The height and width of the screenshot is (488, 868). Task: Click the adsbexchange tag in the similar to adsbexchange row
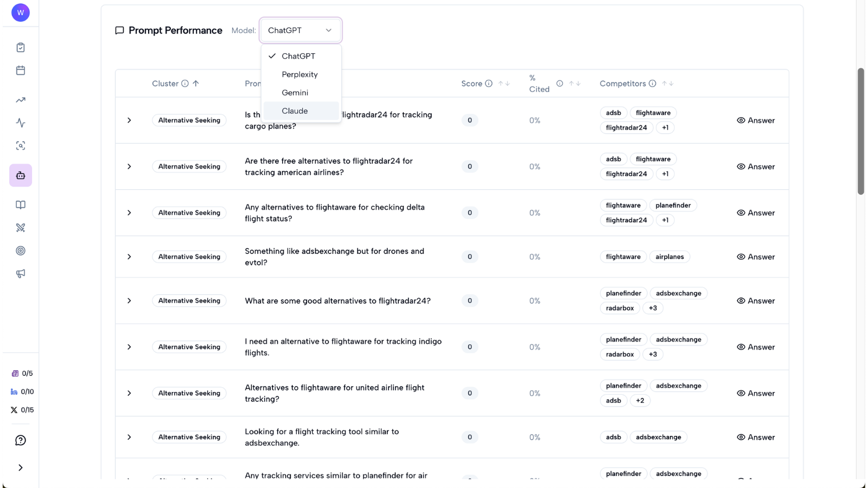point(659,437)
